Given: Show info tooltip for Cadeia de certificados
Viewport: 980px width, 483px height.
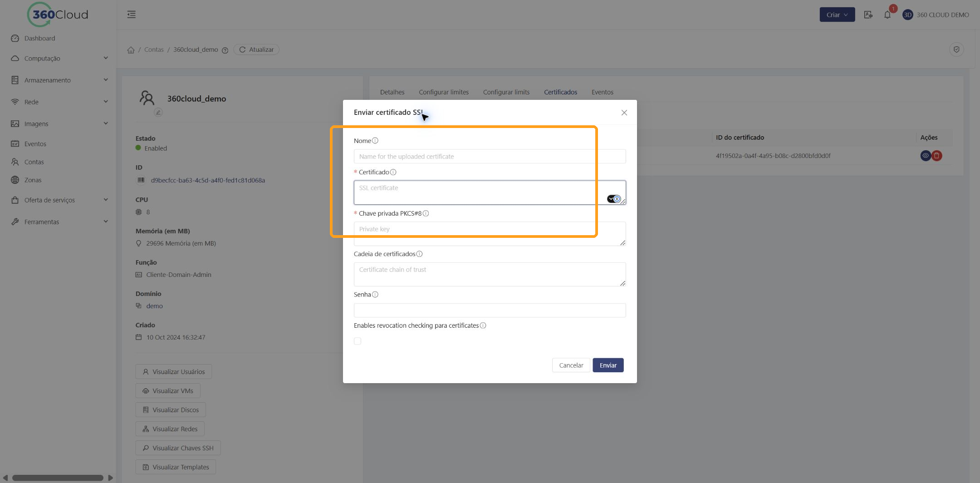Looking at the screenshot, I should click(419, 254).
